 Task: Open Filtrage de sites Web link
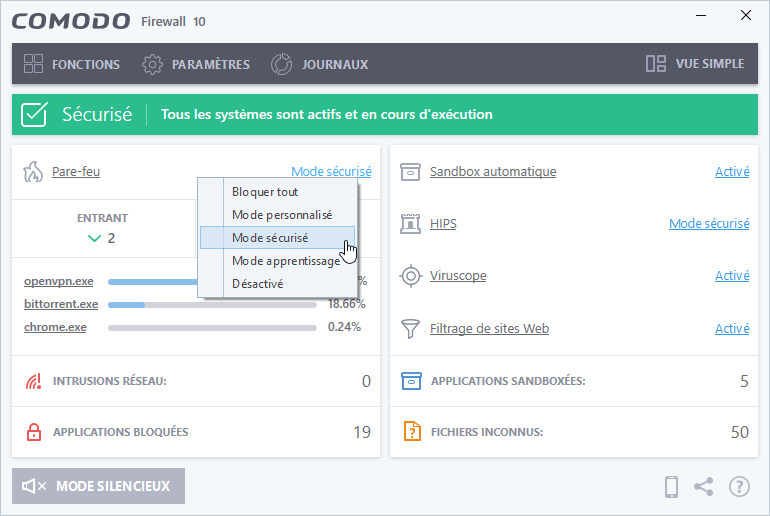click(490, 328)
